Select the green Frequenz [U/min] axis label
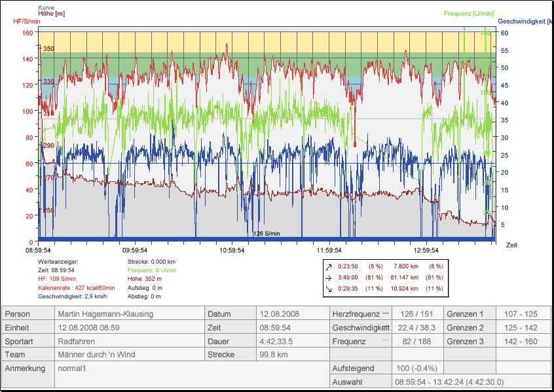Image resolution: width=554 pixels, height=392 pixels. (470, 14)
